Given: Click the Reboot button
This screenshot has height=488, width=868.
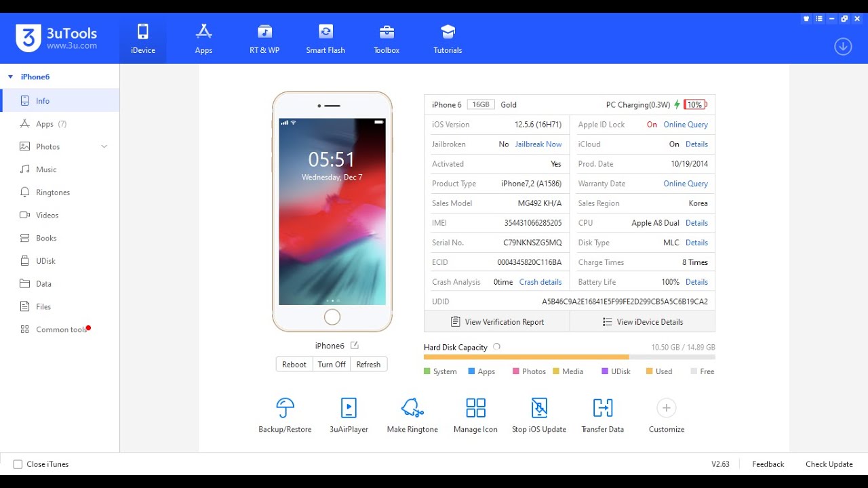Looking at the screenshot, I should pos(294,365).
